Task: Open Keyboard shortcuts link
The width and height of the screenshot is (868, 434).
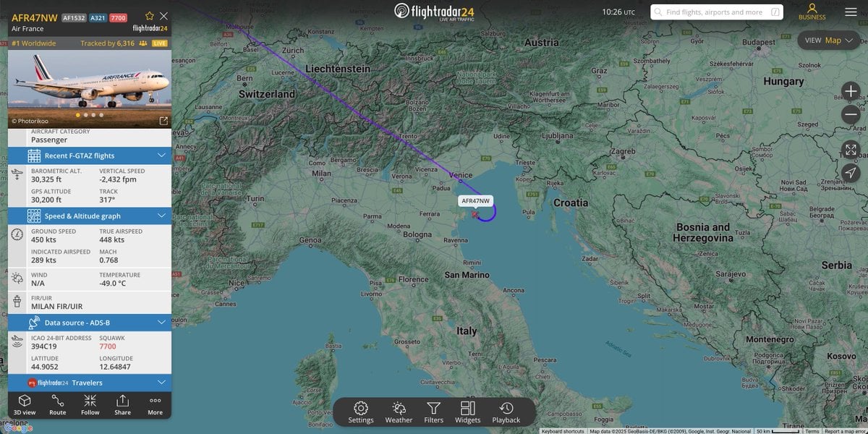Action: click(563, 431)
